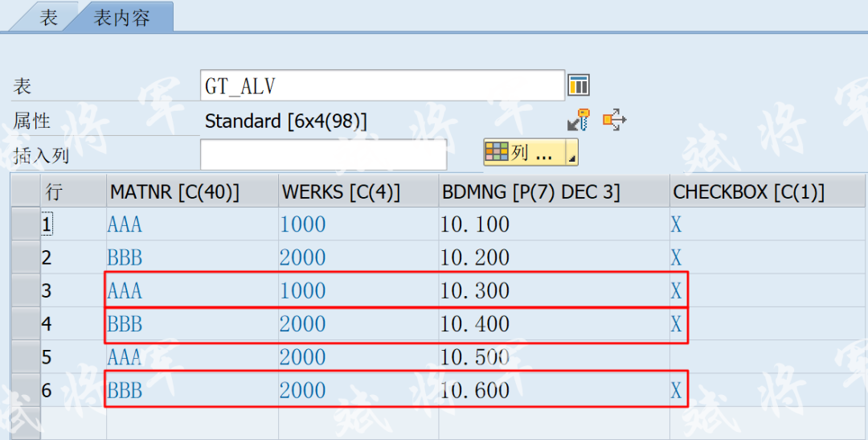The height and width of the screenshot is (440, 868).
Task: Click WERKS value 2000 in row 2
Action: (303, 257)
